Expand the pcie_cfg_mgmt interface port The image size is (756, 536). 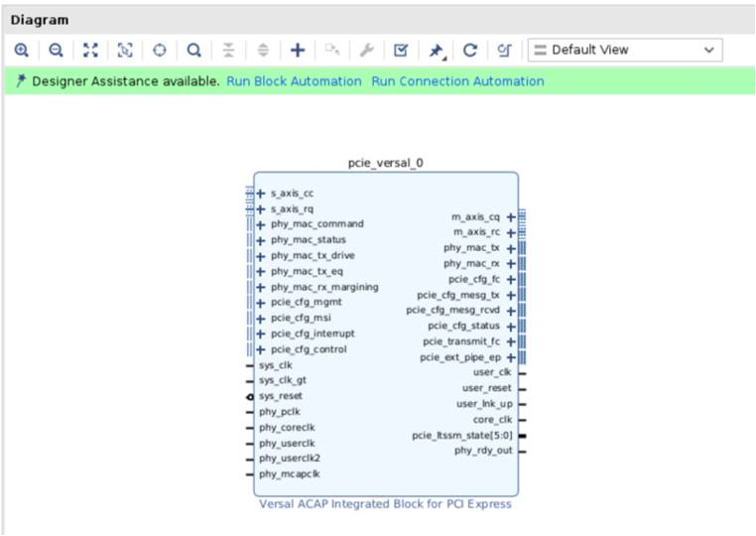[x=261, y=303]
